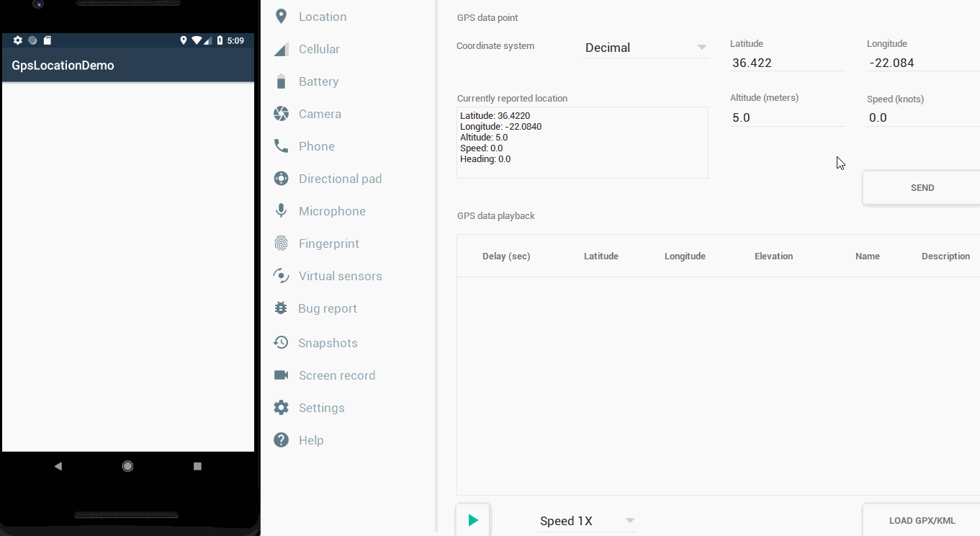Open the playback Speed 1X dropdown
980x536 pixels.
585,520
